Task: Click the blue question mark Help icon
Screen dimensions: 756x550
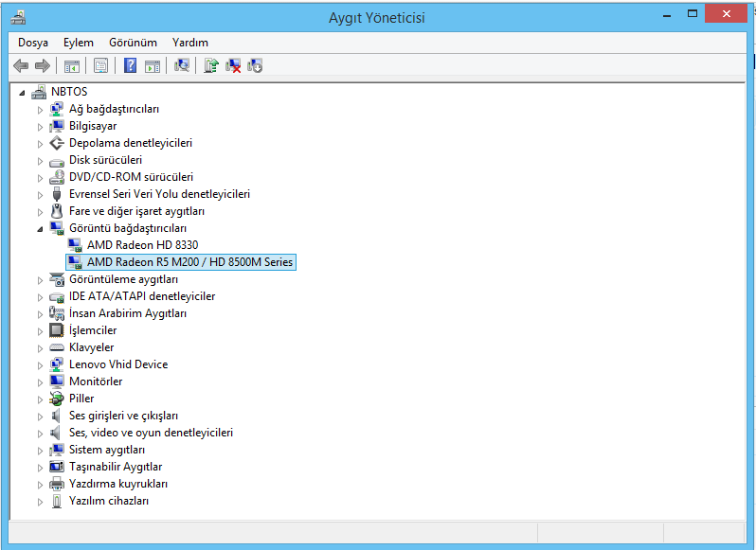Action: (x=130, y=65)
